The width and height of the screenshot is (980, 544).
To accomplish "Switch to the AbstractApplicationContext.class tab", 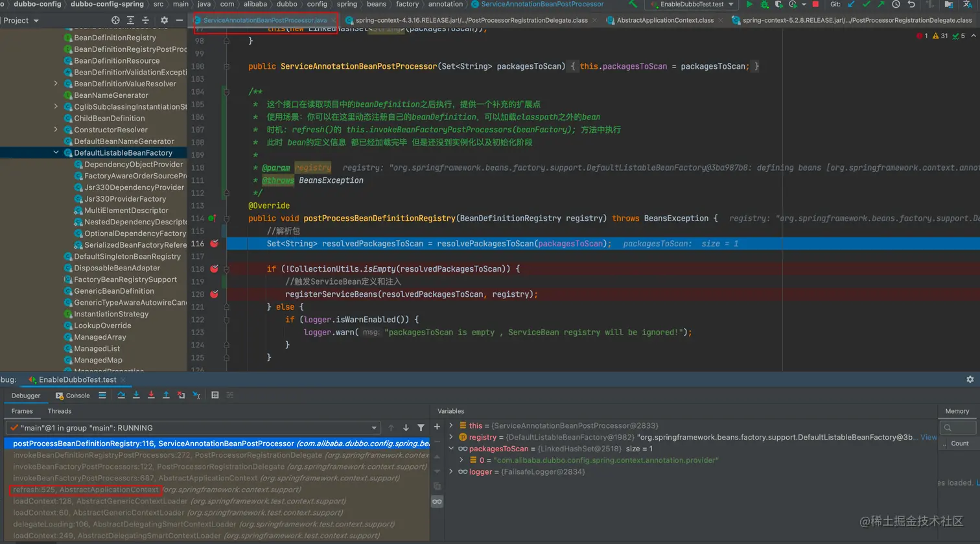I will [665, 20].
